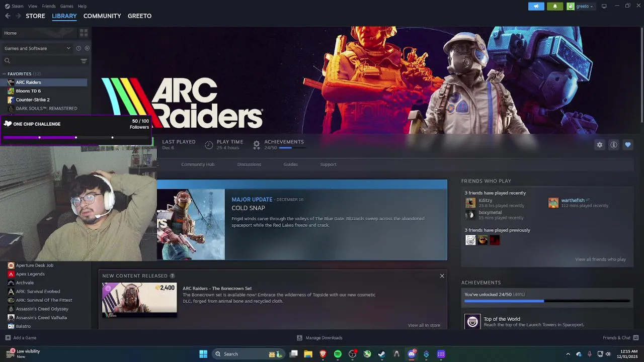Screen dimensions: 644x362
Task: Toggle ARC Raiders favorite heart icon
Action: tap(628, 145)
